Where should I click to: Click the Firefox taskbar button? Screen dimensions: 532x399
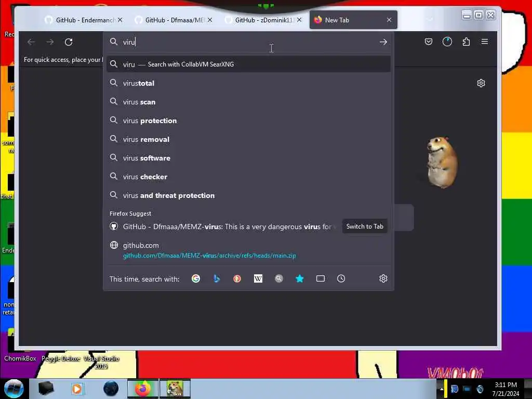(x=143, y=389)
